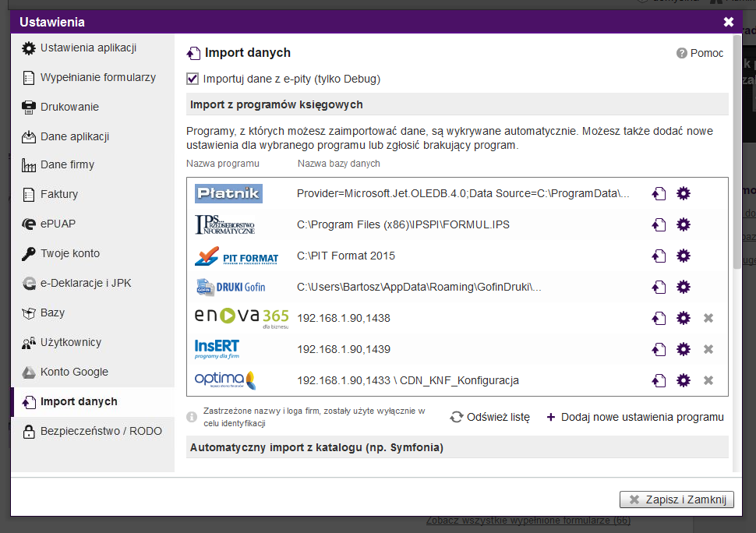Click import icon for DRUKI Gofin row

pyautogui.click(x=659, y=287)
